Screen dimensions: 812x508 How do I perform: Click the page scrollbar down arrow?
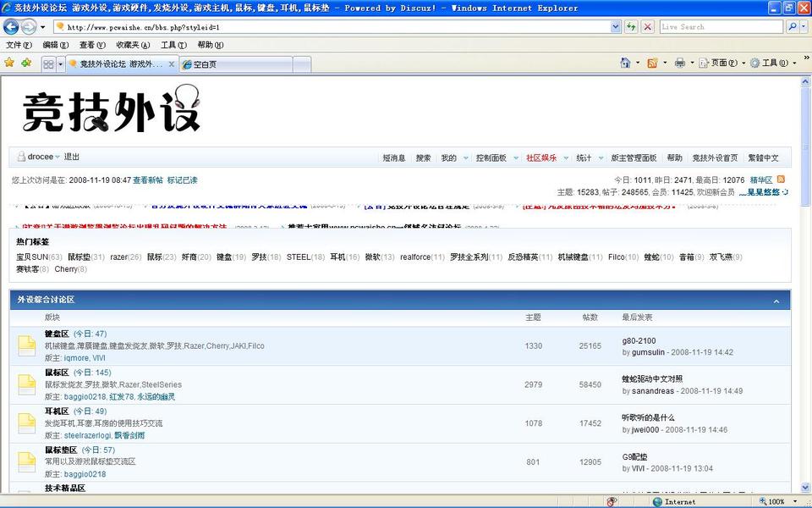805,488
